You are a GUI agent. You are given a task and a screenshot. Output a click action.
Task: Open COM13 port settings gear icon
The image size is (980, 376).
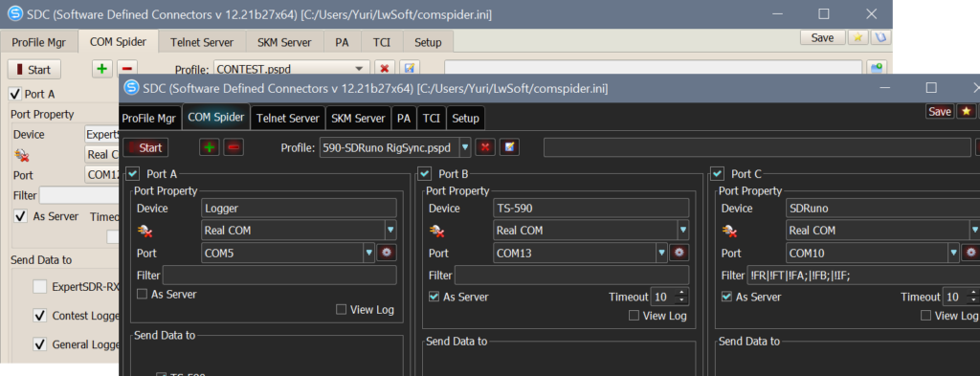click(x=679, y=253)
